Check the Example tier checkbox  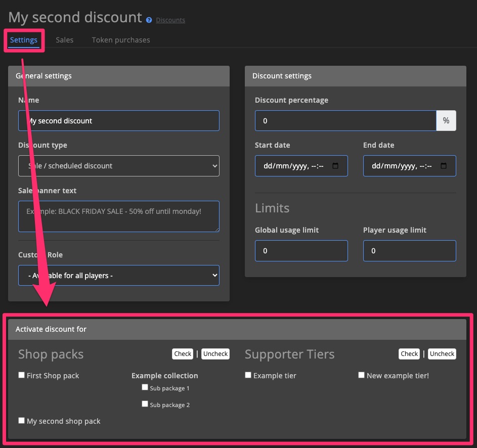pos(248,374)
